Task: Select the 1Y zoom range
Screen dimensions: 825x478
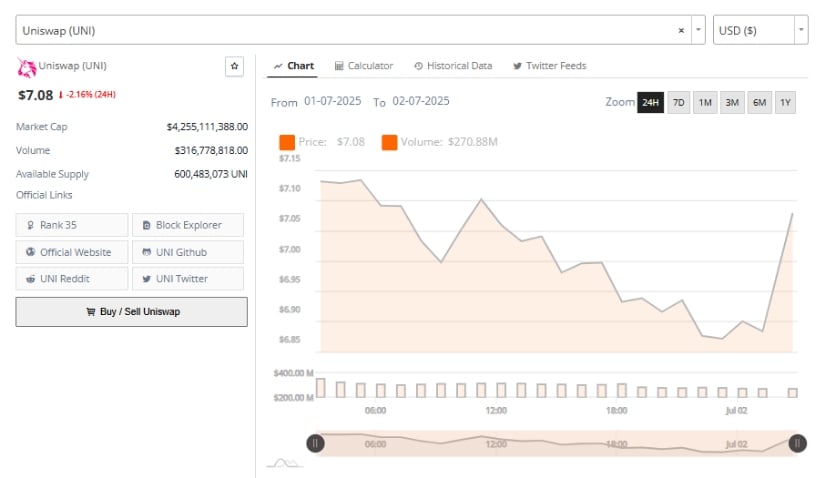Action: click(786, 102)
